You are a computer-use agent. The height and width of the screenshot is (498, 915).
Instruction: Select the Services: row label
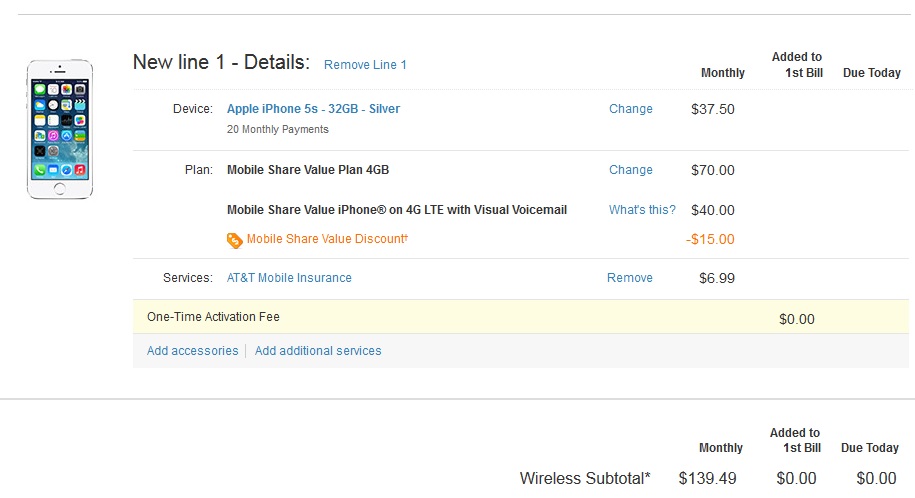coord(188,278)
